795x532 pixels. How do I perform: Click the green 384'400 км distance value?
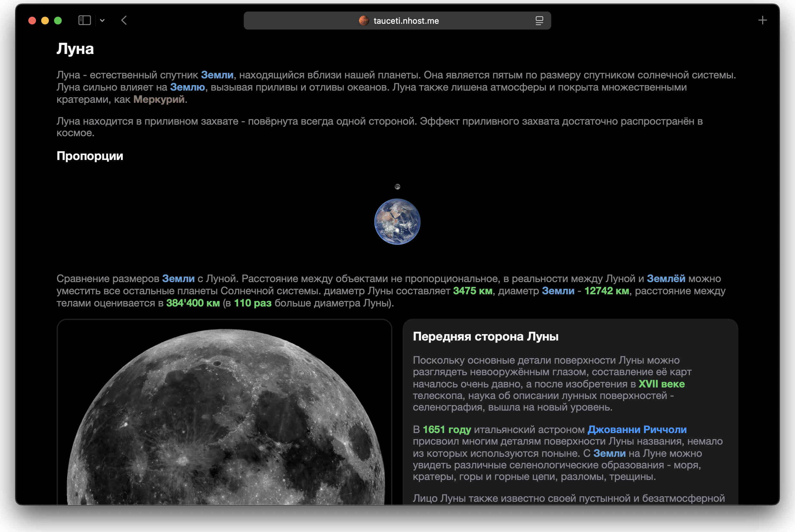coord(193,303)
